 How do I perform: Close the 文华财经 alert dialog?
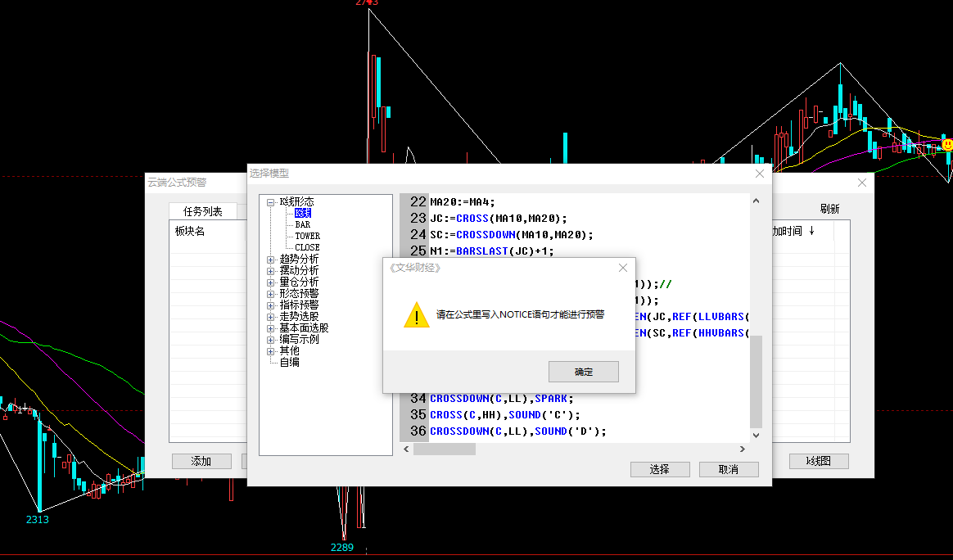click(623, 268)
